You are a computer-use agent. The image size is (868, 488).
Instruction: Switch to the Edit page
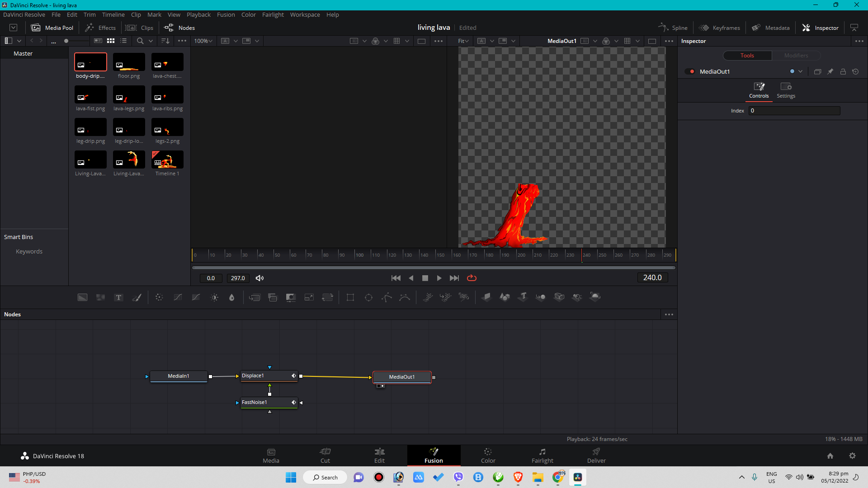click(379, 455)
